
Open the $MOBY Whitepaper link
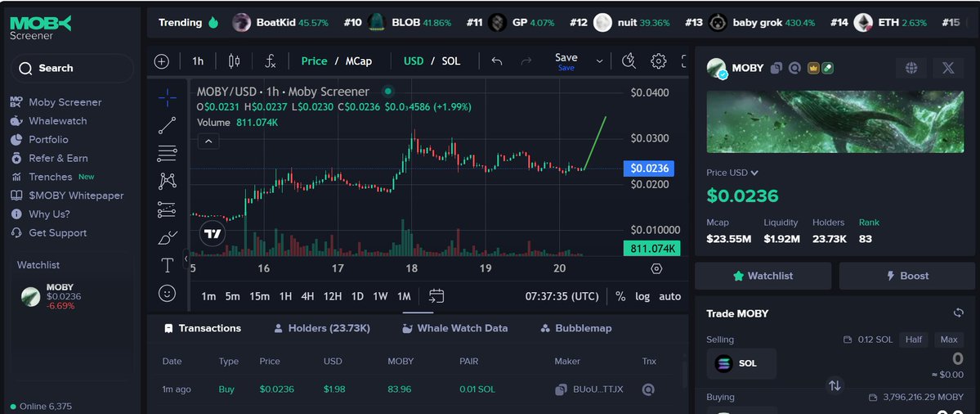pyautogui.click(x=67, y=196)
